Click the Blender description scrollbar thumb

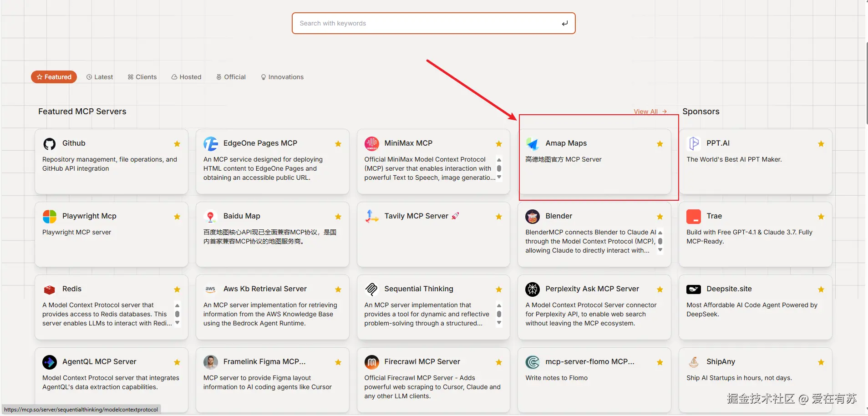click(660, 241)
